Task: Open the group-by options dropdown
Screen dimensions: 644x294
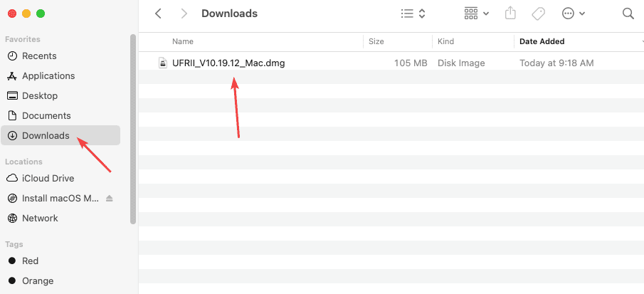Action: point(476,14)
